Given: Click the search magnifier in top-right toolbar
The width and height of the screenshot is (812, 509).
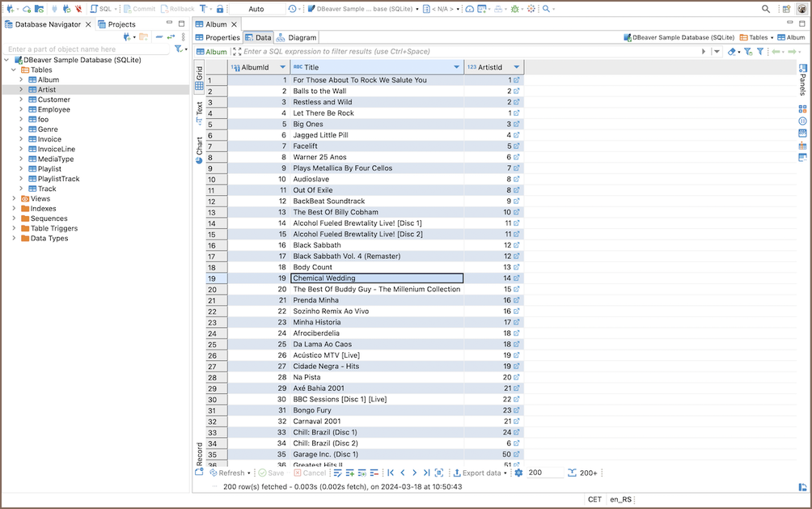Looking at the screenshot, I should [766, 9].
